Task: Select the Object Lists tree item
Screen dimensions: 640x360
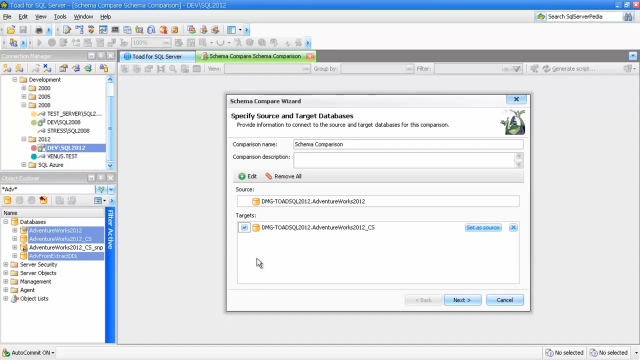Action: pos(34,299)
